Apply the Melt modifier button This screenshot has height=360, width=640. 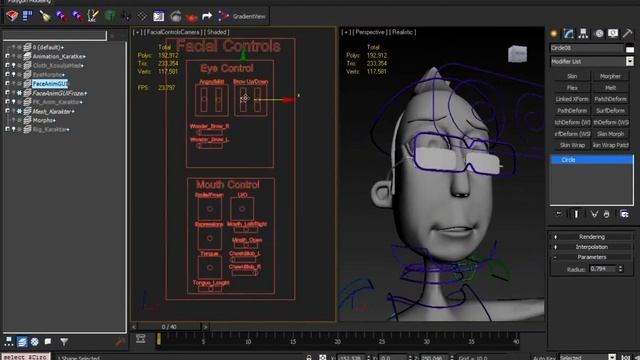(610, 88)
